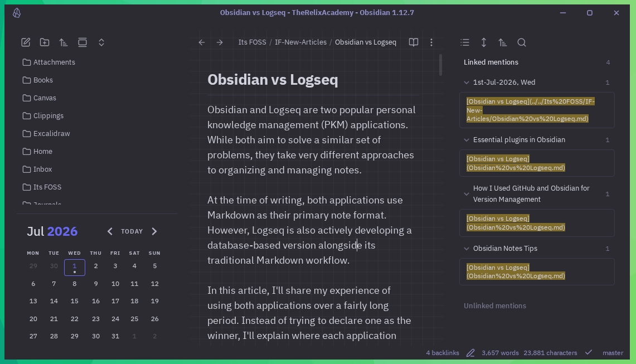The image size is (636, 364).
Task: Show search filter in backlinks pane
Action: click(522, 42)
